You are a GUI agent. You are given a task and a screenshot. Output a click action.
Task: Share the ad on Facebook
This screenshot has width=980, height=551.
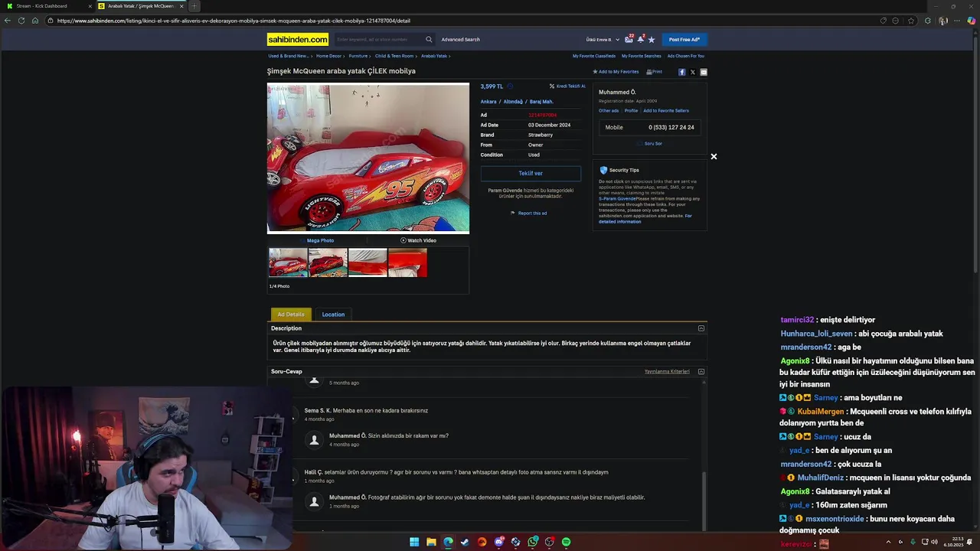pos(681,72)
